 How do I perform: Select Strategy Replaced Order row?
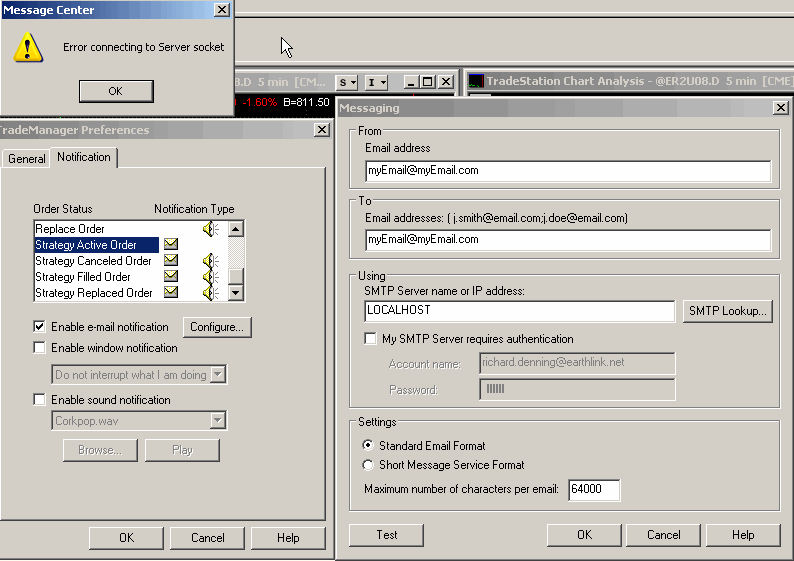[x=96, y=293]
